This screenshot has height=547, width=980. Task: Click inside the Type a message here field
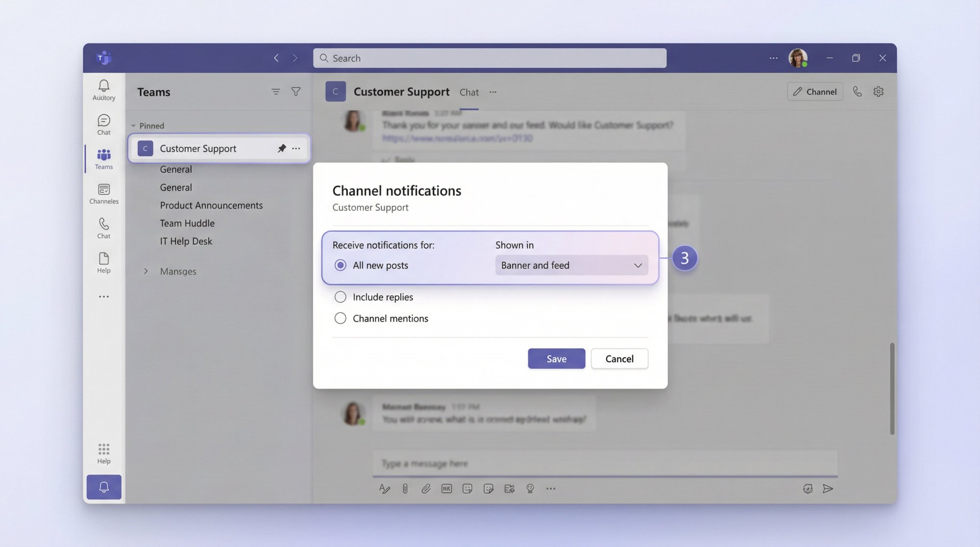539,463
